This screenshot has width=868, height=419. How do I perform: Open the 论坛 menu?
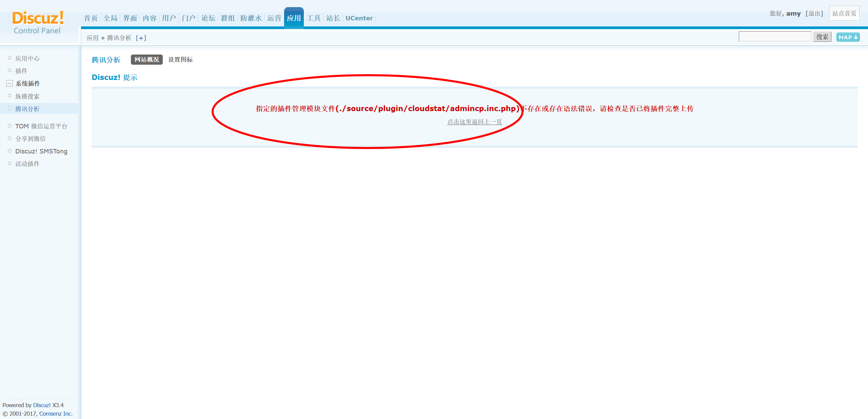(208, 18)
